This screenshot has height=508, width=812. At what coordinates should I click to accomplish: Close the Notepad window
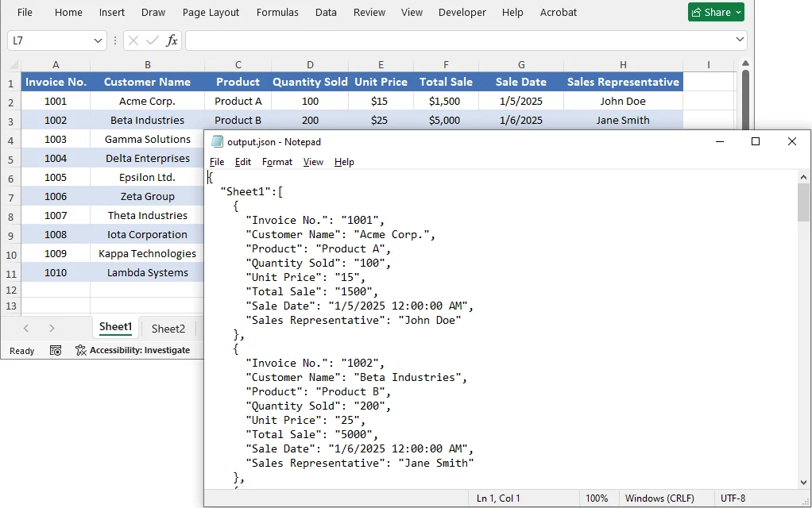pos(792,142)
